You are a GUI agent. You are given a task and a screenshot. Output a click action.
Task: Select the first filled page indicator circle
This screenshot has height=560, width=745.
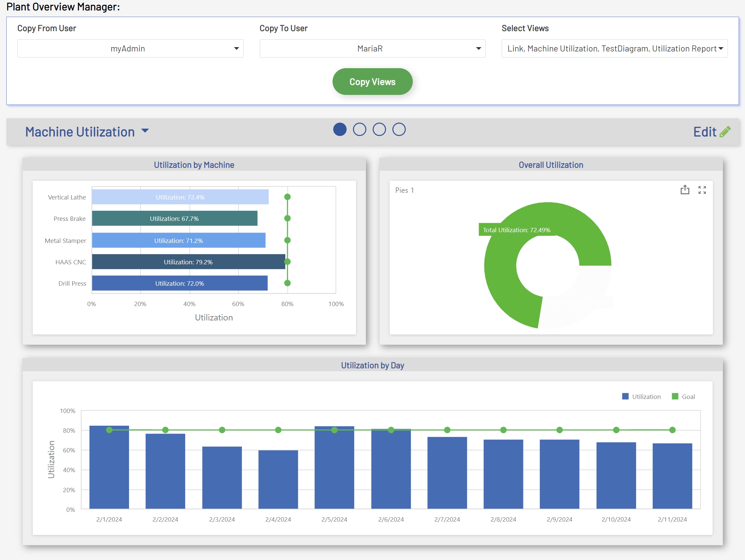(340, 130)
